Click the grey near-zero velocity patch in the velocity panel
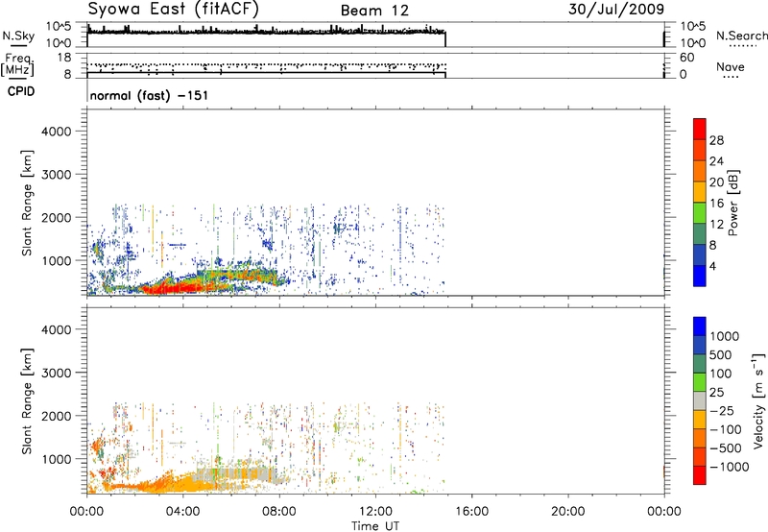This screenshot has width=768, height=532. pyautogui.click(x=235, y=475)
